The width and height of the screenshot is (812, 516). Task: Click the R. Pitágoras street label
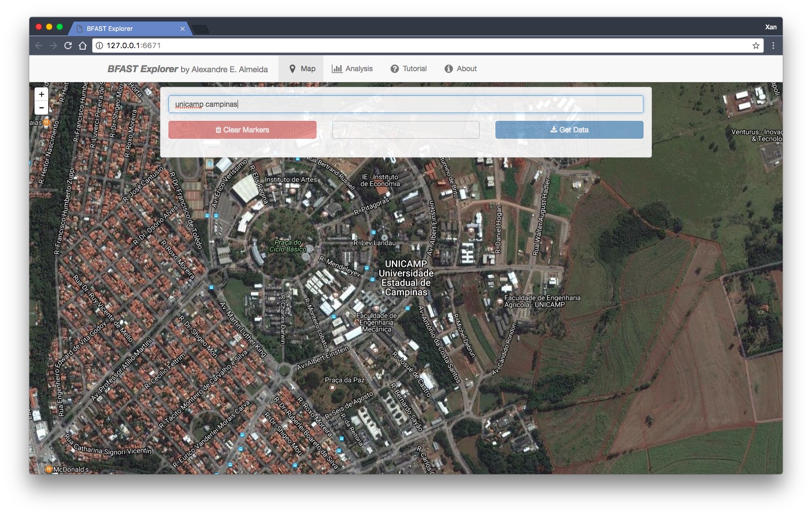[372, 206]
